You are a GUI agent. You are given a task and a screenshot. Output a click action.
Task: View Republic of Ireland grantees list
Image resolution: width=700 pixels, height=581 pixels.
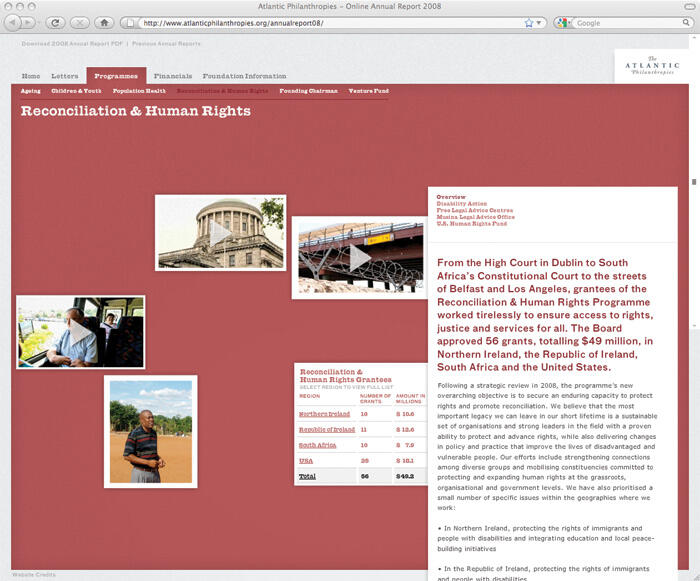point(327,430)
